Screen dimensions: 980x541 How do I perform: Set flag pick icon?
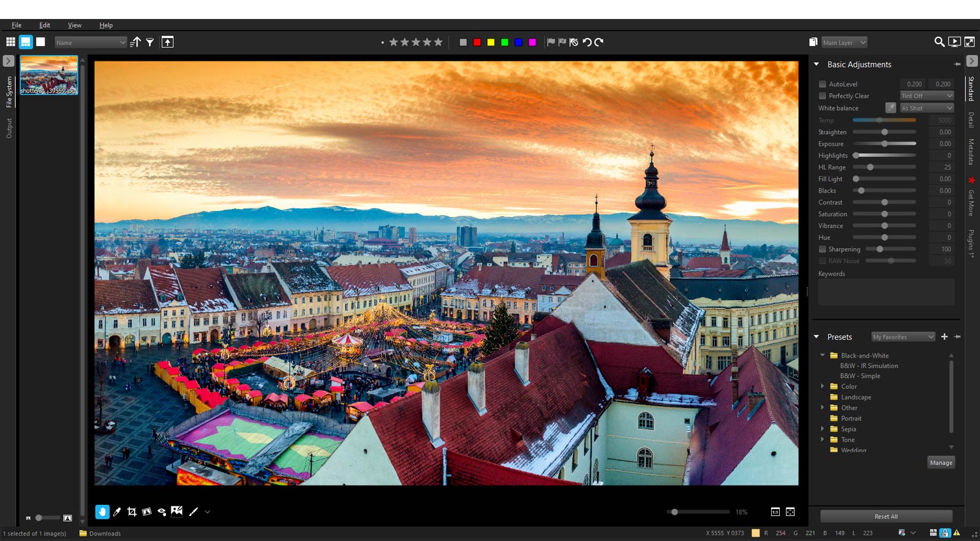tap(551, 42)
